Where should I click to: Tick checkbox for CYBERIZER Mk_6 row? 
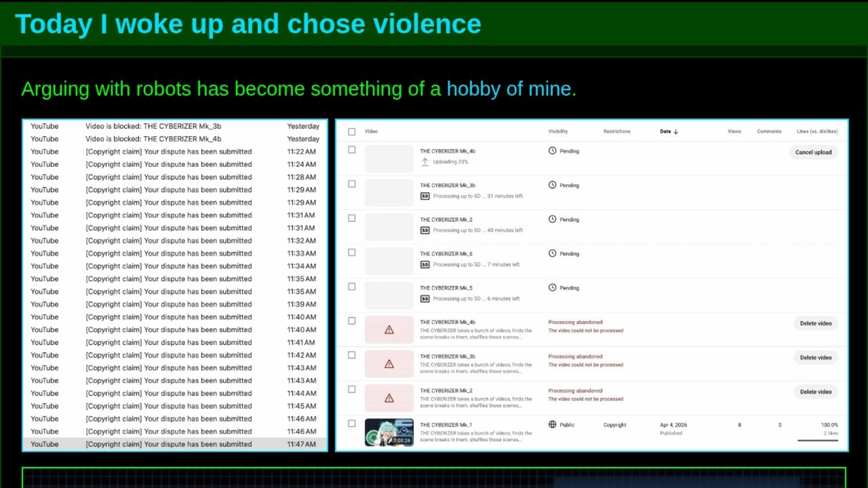click(352, 253)
